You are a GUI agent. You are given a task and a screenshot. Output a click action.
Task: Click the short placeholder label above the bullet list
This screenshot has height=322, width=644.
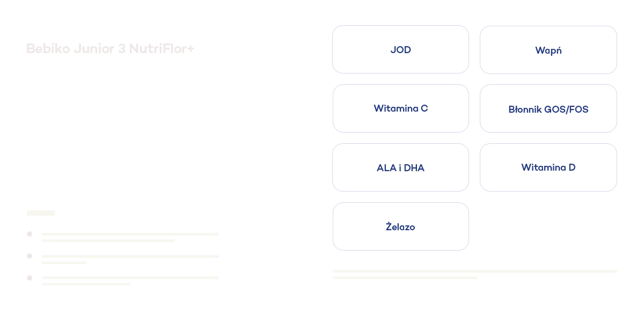[41, 213]
